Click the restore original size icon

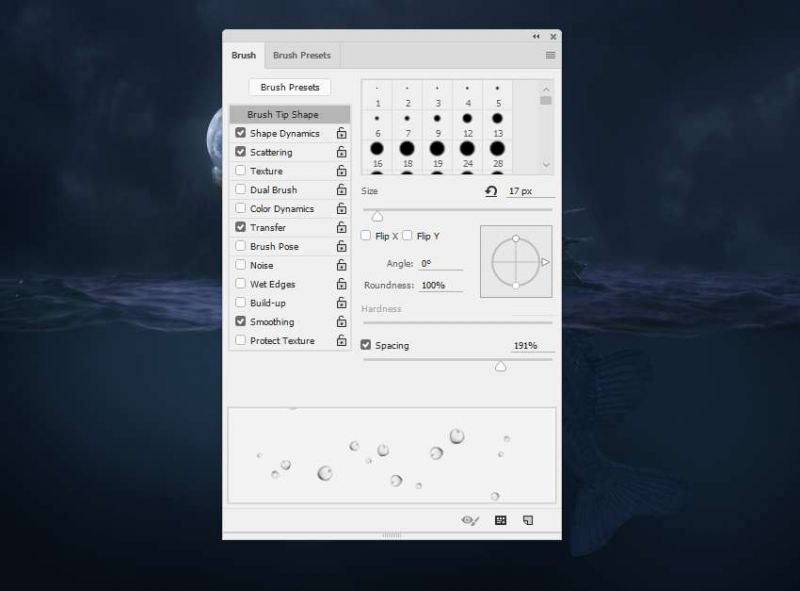[x=491, y=190]
